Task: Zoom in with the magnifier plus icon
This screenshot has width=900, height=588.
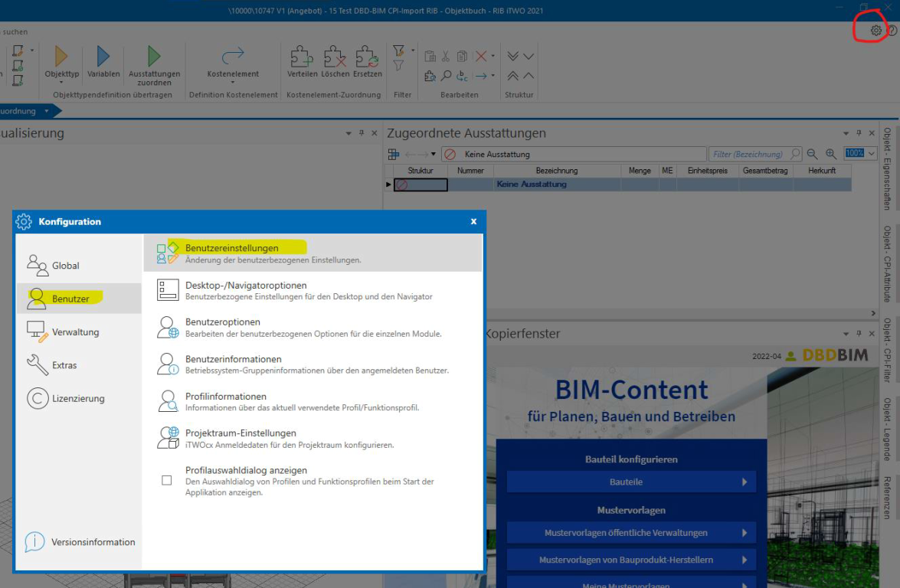Action: [x=830, y=154]
